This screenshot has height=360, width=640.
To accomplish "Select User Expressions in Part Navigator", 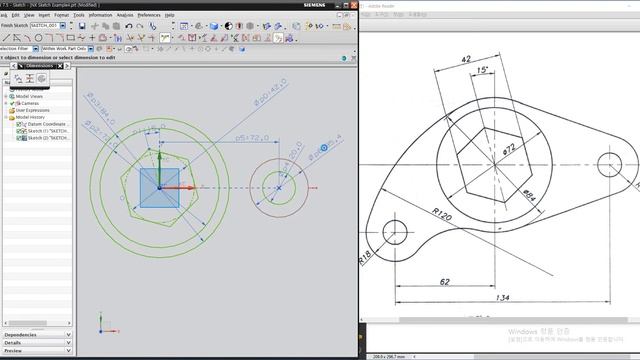I will [32, 110].
